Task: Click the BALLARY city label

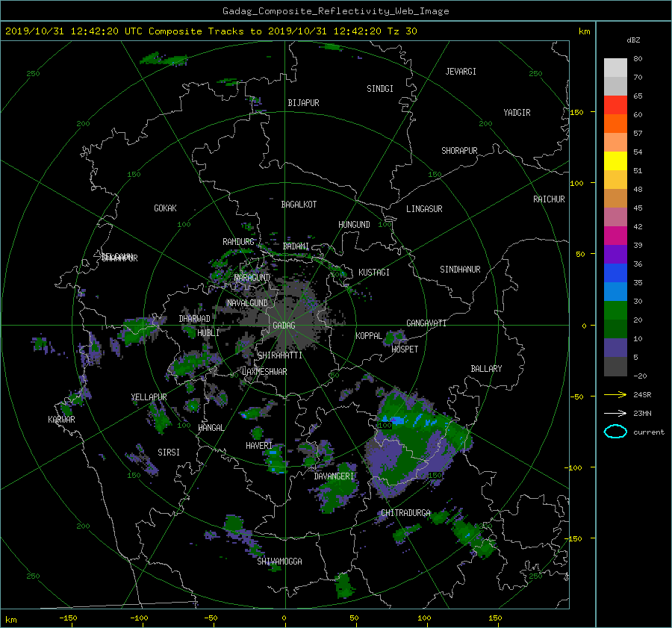Action: click(486, 369)
